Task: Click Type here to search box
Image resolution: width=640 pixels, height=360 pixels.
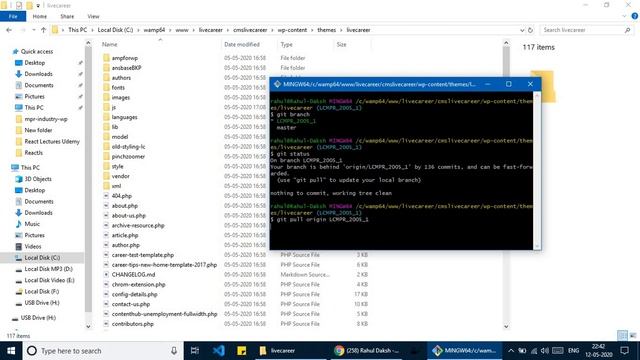Action: [x=103, y=351]
